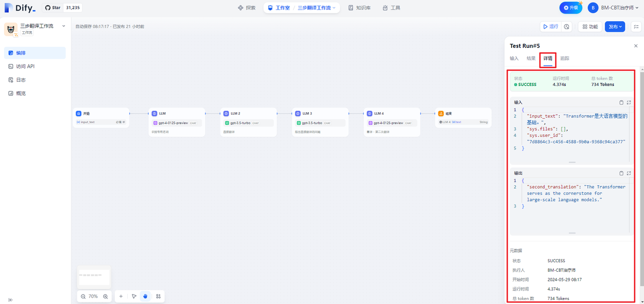Image resolution: width=644 pixels, height=304 pixels.
Task: Click the user avatar B icon
Action: 593,8
